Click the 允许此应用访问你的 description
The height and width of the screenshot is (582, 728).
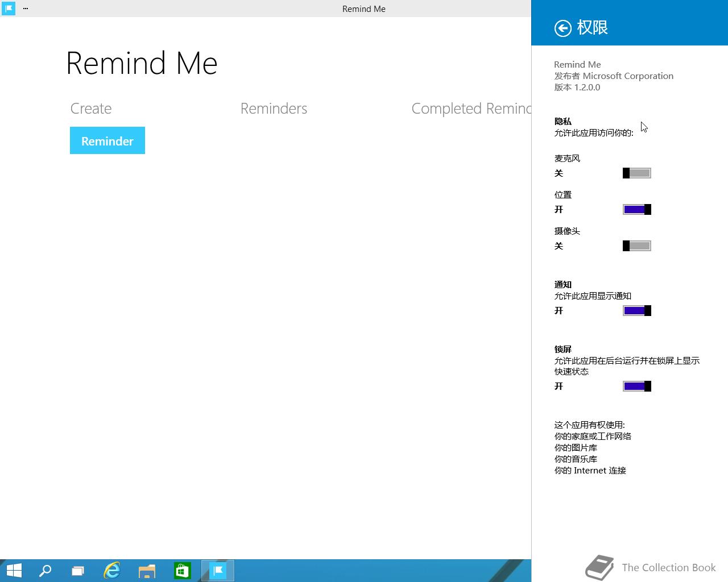coord(594,133)
